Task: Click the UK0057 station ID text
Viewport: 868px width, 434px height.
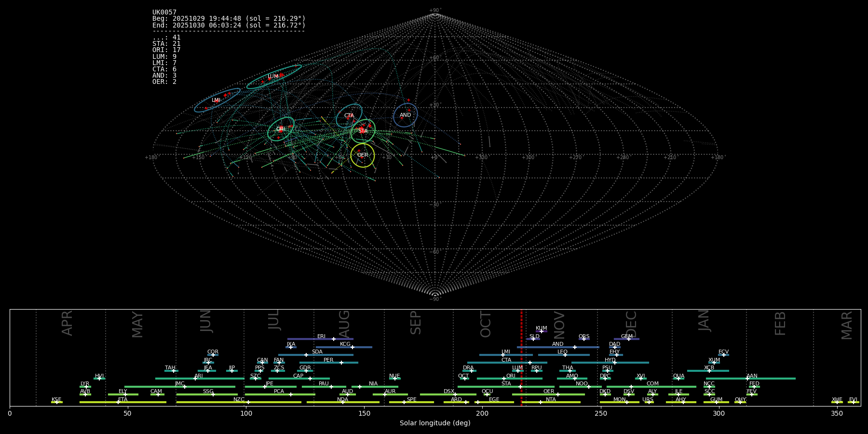Action: 164,13
